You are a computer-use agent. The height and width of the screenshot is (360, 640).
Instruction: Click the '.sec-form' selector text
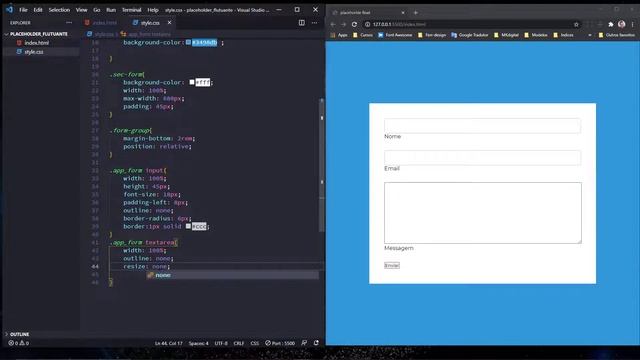pos(127,75)
